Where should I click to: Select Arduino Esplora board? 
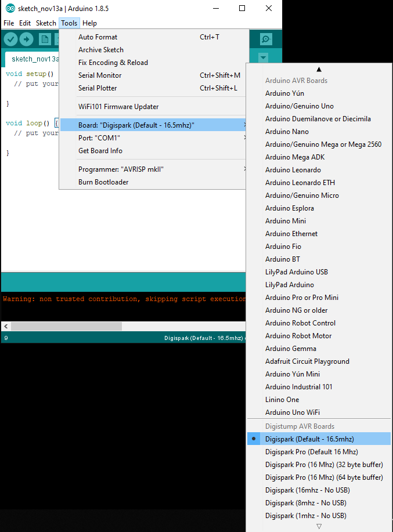point(319,208)
